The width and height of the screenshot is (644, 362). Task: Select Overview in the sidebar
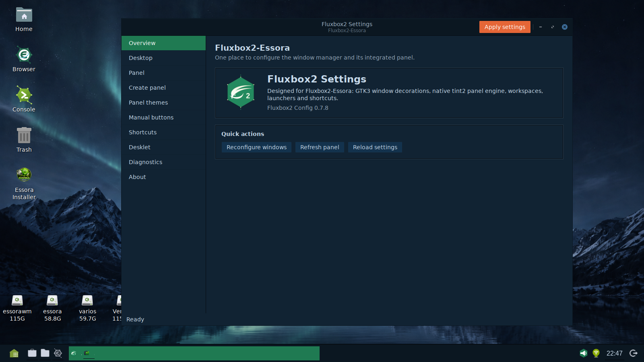tap(163, 43)
